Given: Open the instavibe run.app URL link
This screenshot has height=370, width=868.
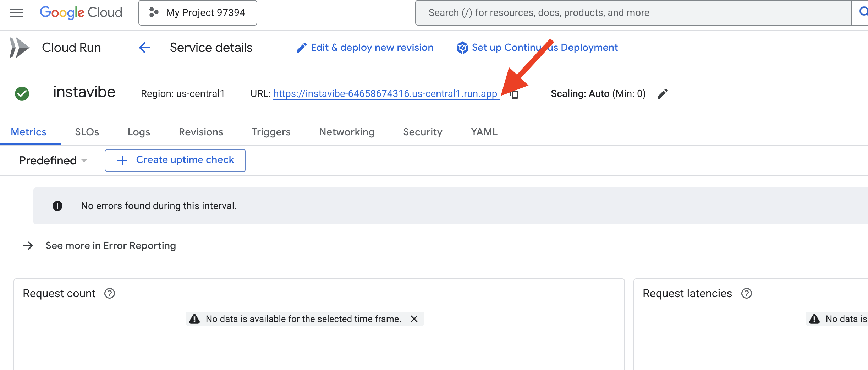Looking at the screenshot, I should point(385,94).
